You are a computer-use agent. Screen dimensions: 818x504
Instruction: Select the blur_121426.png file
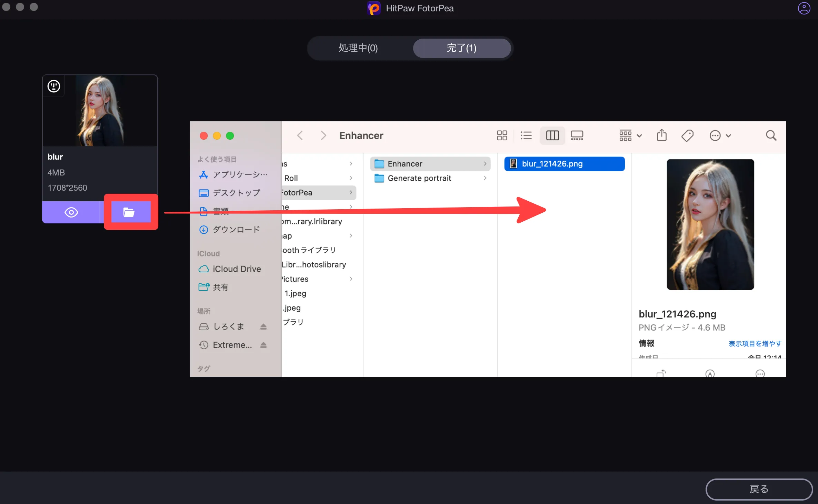(x=565, y=164)
